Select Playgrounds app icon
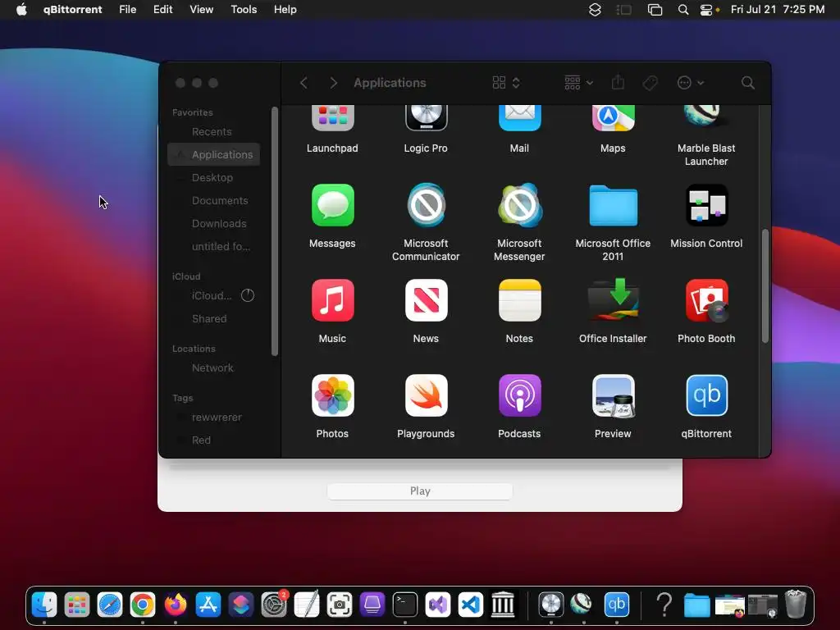Image resolution: width=840 pixels, height=630 pixels. [426, 395]
